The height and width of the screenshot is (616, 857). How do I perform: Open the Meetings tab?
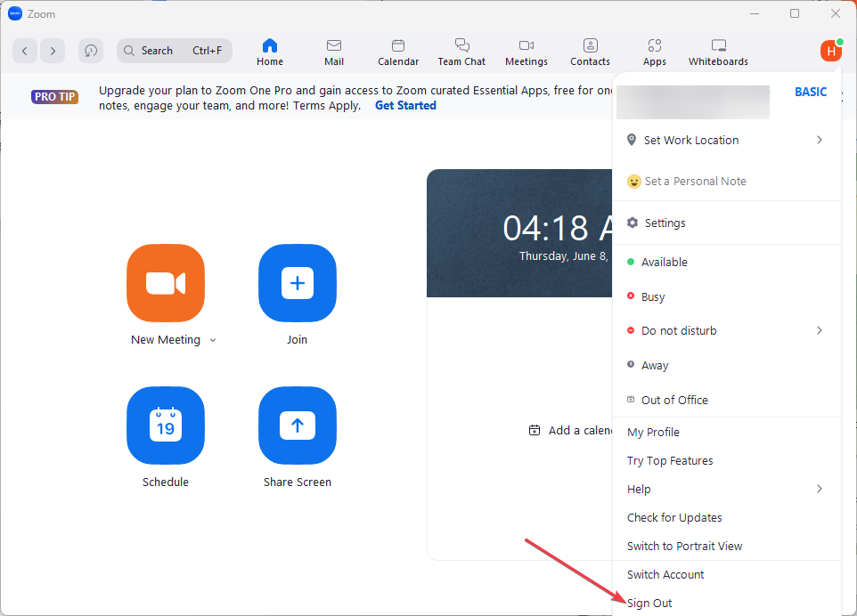pos(526,53)
